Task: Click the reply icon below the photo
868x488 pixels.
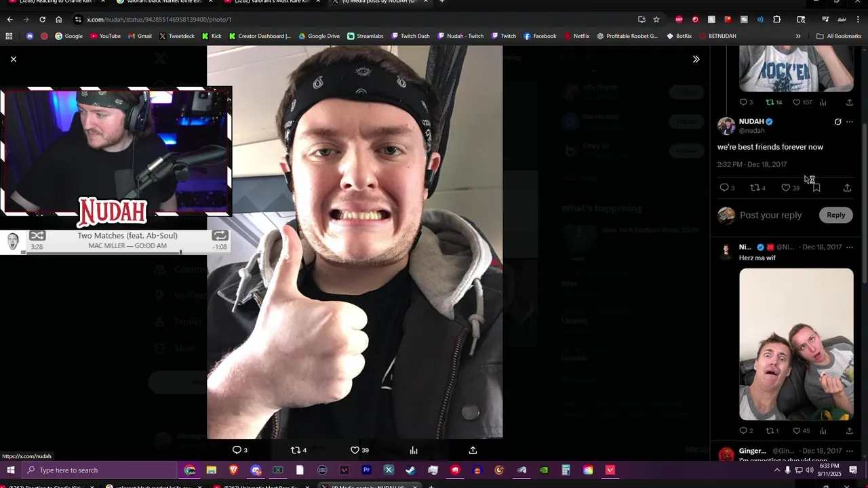Action: point(237,450)
